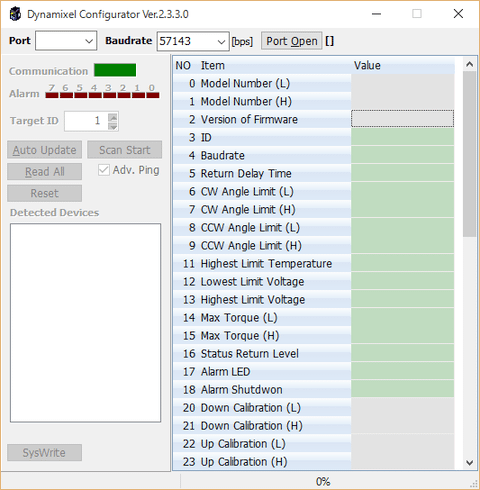Click the Auto Update button
Image resolution: width=480 pixels, height=490 pixels.
coord(44,150)
